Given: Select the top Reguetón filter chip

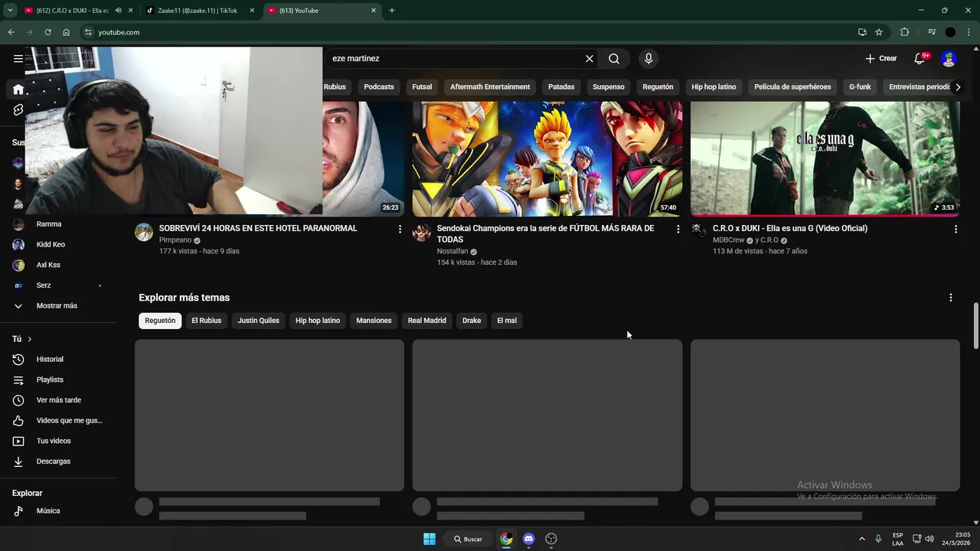Looking at the screenshot, I should pyautogui.click(x=658, y=86).
